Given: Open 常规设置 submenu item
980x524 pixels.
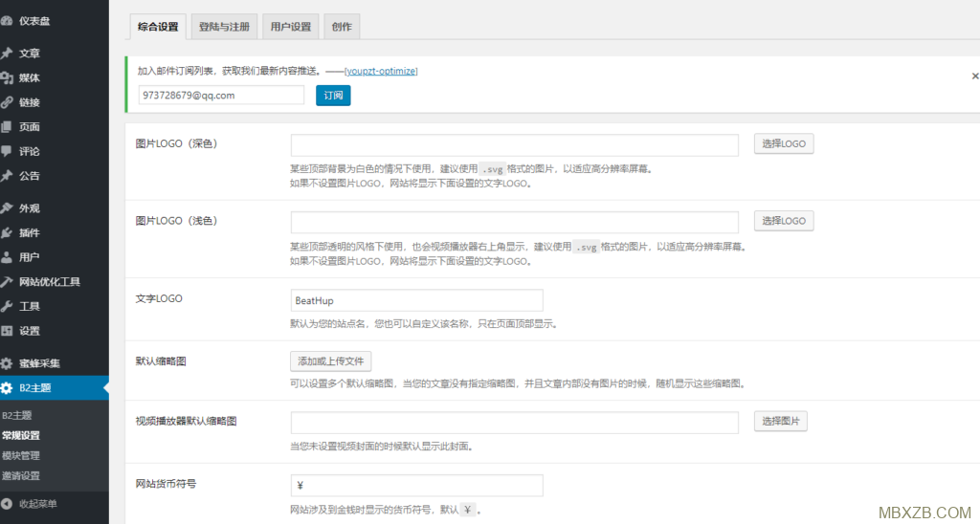Looking at the screenshot, I should tap(21, 435).
